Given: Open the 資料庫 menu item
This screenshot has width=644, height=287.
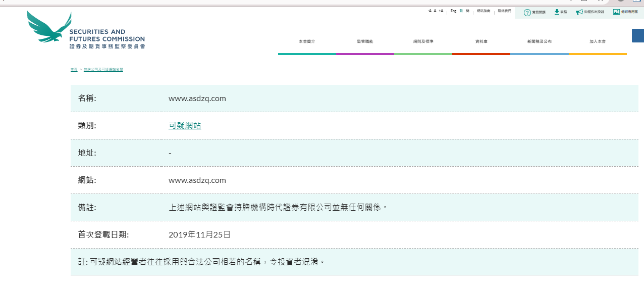Looking at the screenshot, I should click(480, 41).
